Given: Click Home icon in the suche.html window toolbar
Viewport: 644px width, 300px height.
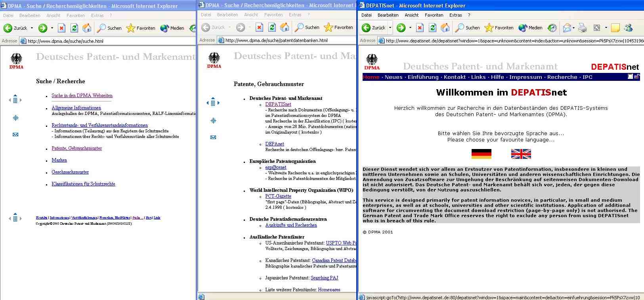Looking at the screenshot, I should click(87, 28).
